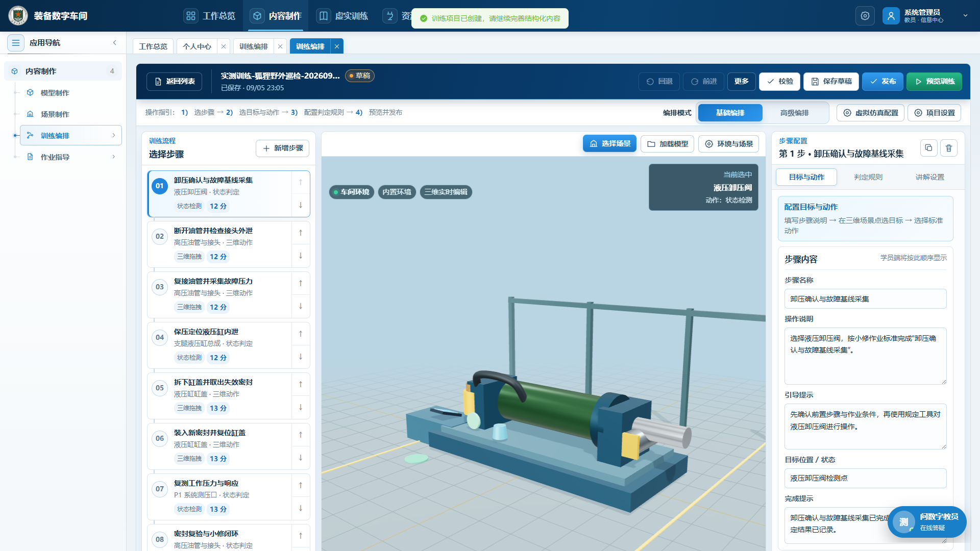
Task: Delete the step with trash icon
Action: click(x=949, y=148)
